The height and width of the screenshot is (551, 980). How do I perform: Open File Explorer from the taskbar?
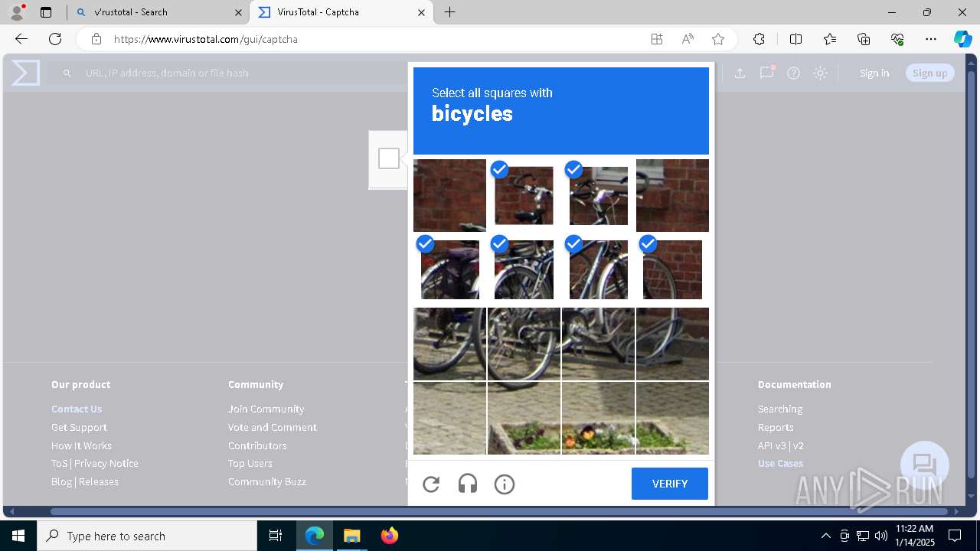[352, 536]
